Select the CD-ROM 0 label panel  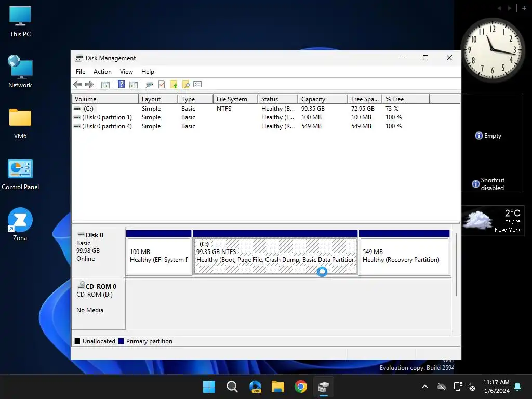[x=98, y=303]
